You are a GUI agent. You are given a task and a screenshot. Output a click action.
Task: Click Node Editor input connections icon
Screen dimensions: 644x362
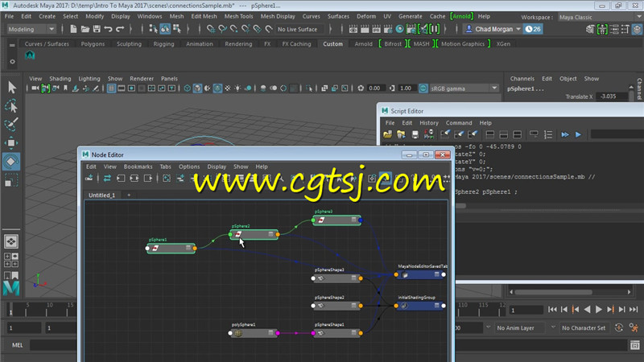pyautogui.click(x=121, y=178)
